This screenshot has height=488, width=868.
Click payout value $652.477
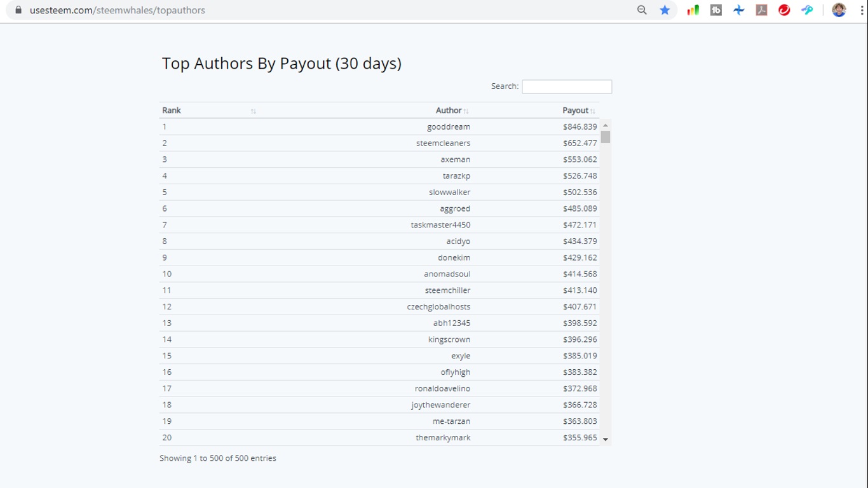(x=580, y=143)
